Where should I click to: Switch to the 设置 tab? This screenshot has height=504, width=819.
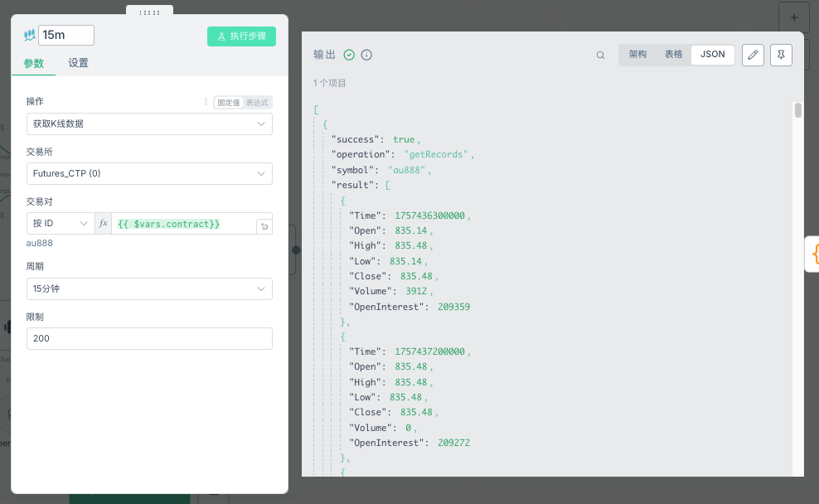tap(79, 63)
